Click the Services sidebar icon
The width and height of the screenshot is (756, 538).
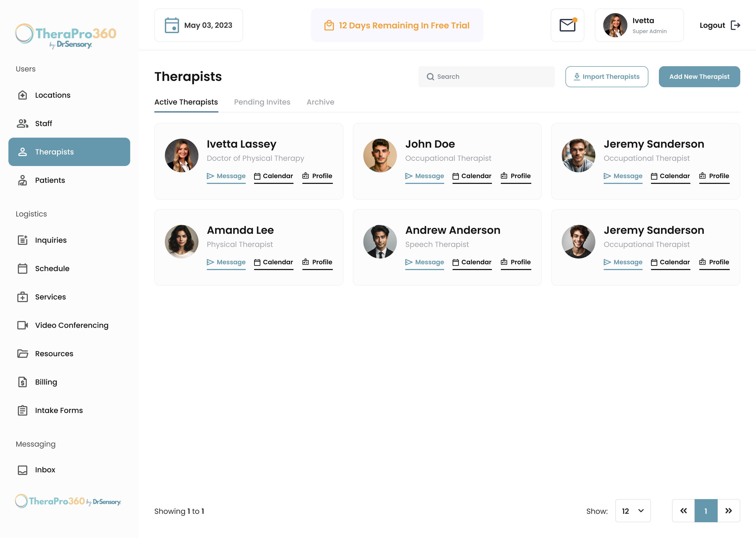pyautogui.click(x=23, y=297)
